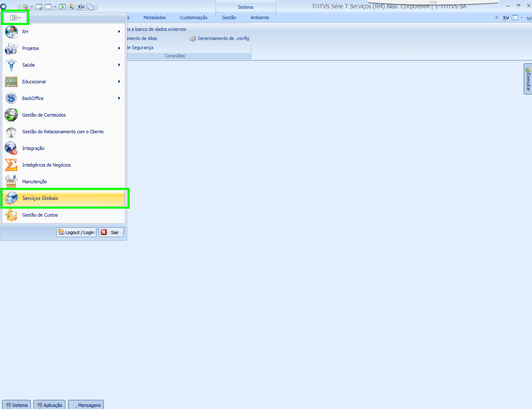Collapse the ribbon with double chevron
This screenshot has height=409, width=532.
click(497, 17)
